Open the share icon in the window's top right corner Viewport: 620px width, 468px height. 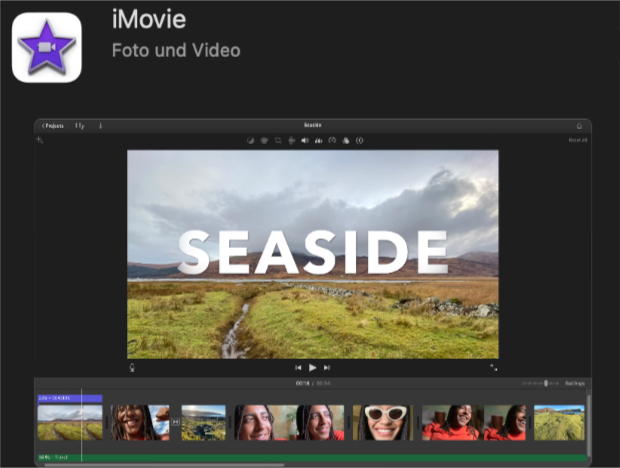click(x=579, y=126)
